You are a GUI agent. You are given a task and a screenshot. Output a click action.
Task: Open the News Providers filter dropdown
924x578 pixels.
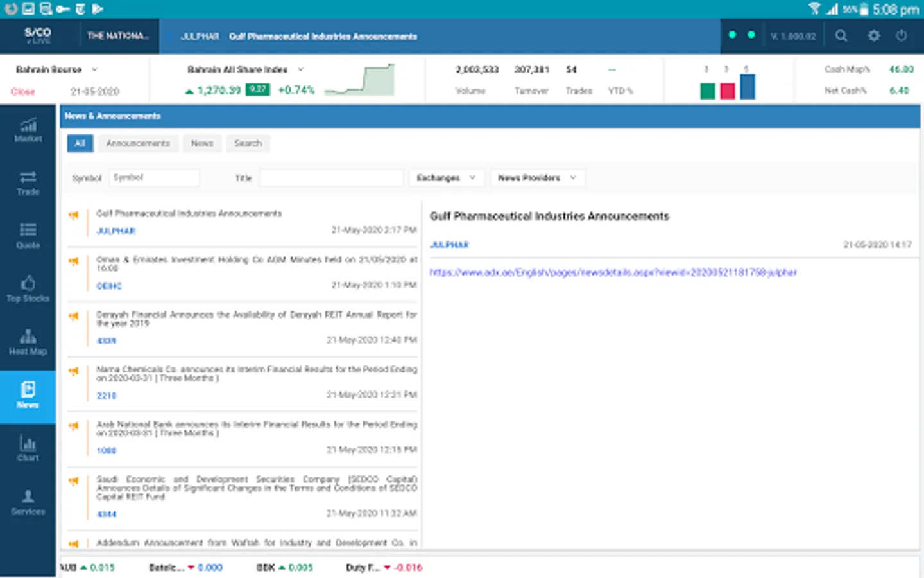click(537, 178)
